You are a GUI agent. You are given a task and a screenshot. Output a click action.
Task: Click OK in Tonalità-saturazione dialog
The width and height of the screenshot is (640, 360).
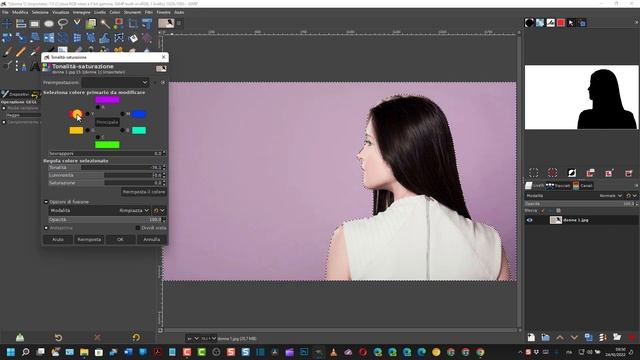pyautogui.click(x=120, y=240)
